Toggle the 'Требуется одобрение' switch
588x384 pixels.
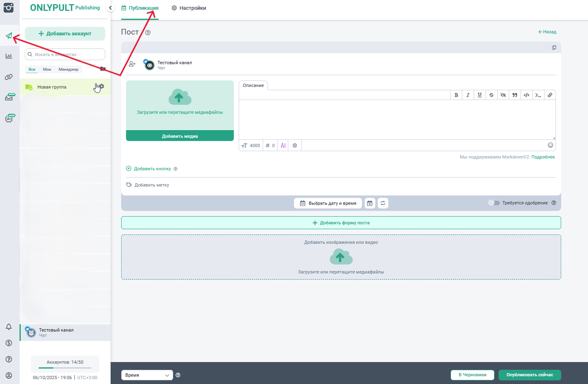pos(494,203)
